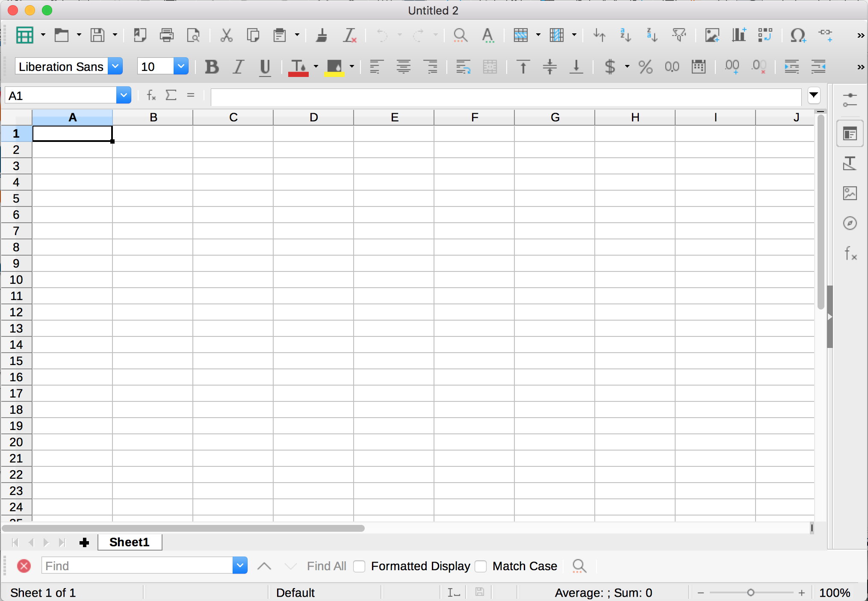Open the Font Color dropdown arrow
868x601 pixels.
(316, 66)
